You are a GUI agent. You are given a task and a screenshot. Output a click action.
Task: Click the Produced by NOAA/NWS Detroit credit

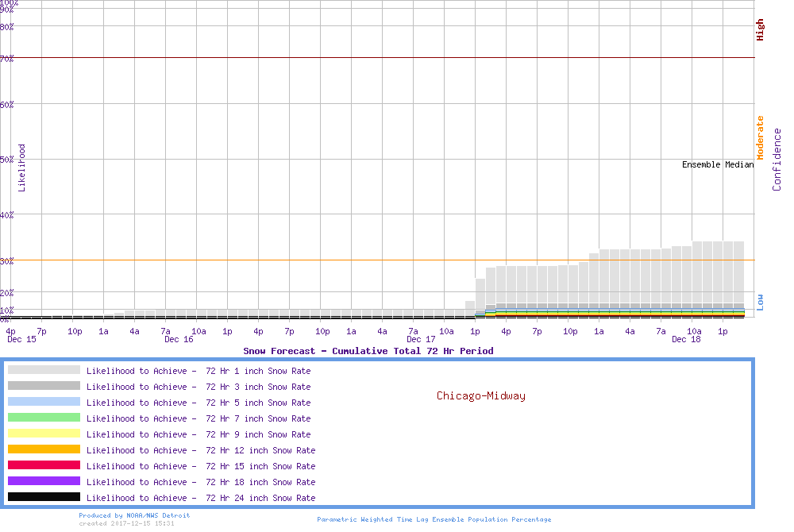click(134, 515)
